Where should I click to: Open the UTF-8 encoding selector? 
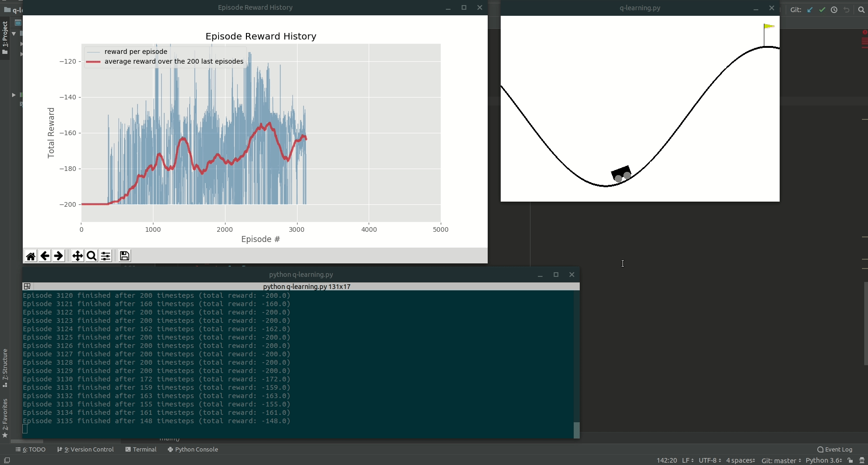[x=710, y=460]
